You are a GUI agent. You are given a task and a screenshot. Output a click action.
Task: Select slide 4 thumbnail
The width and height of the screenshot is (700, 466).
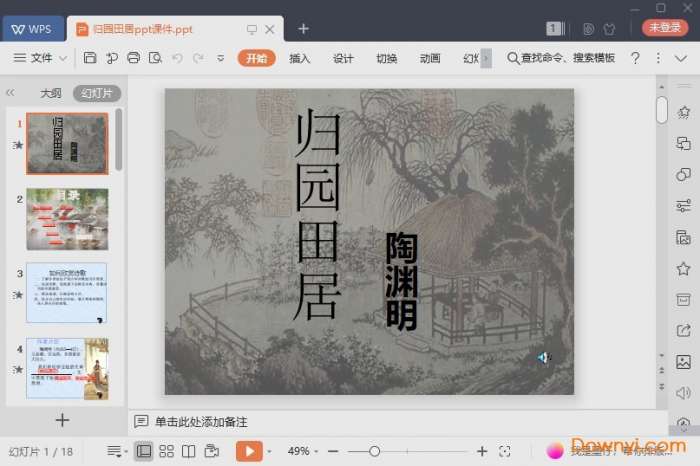coord(67,368)
